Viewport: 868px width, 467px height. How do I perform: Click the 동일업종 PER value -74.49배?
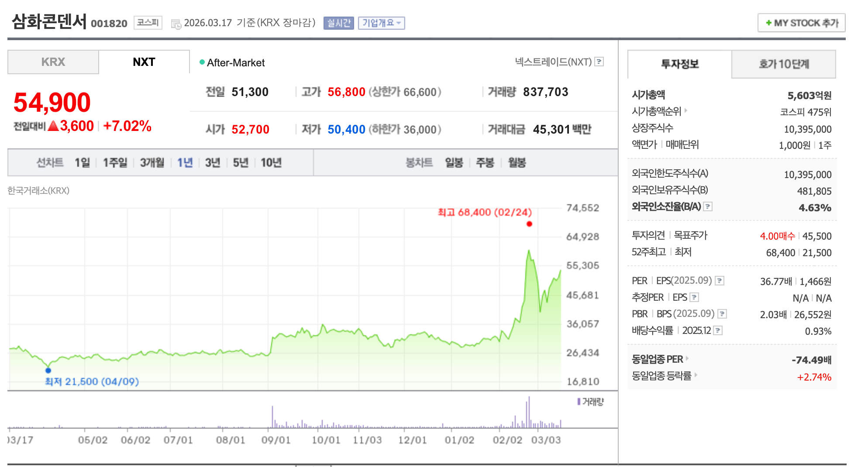[x=811, y=360]
